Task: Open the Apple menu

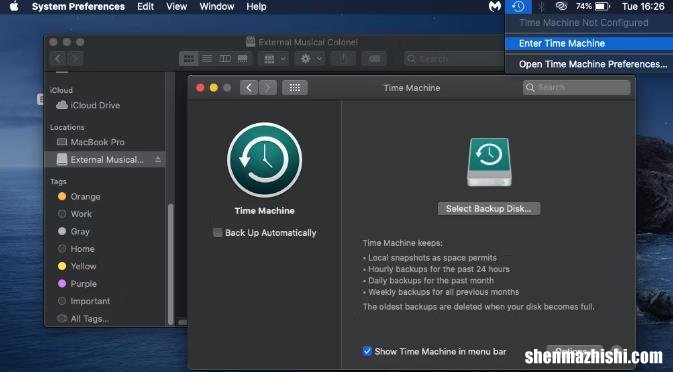Action: (x=14, y=6)
